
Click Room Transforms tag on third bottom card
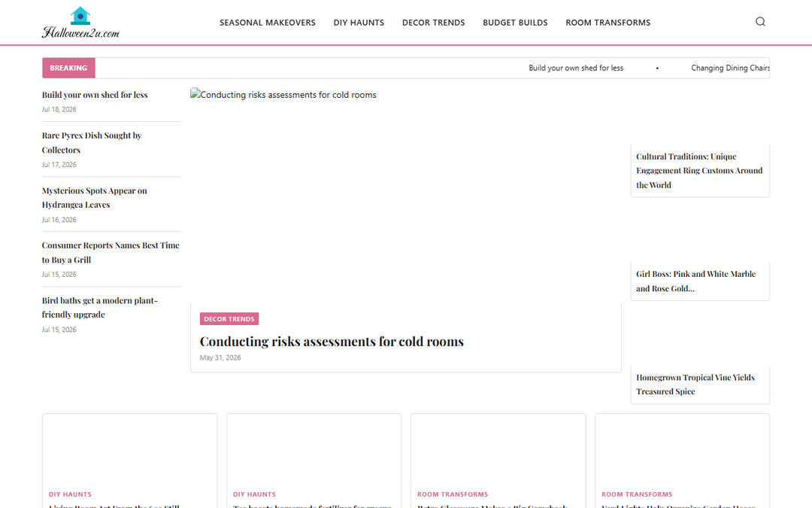453,494
